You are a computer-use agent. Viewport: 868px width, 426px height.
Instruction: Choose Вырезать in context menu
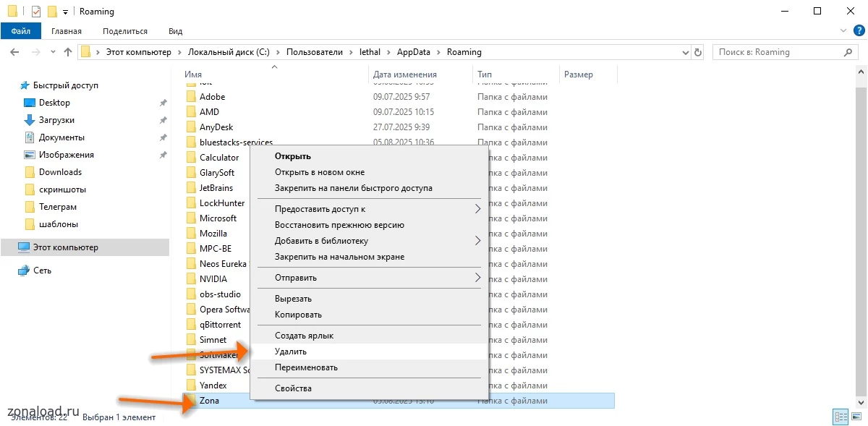(293, 299)
